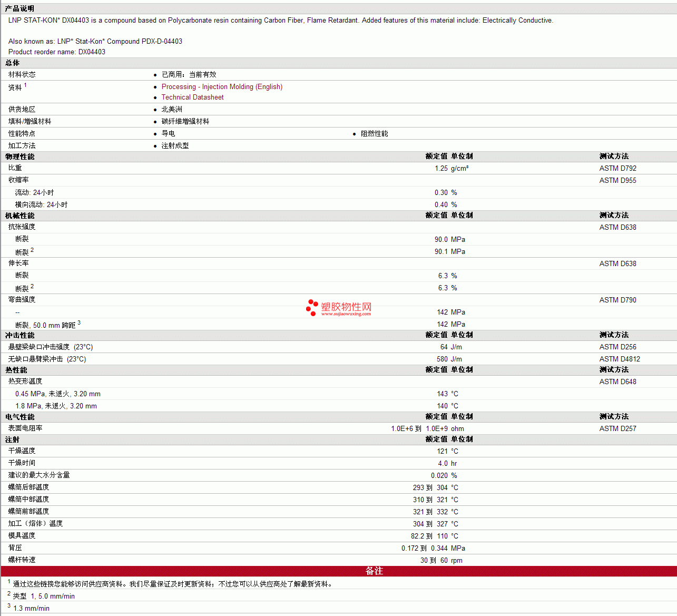Select the 注射成型 processing method entry
This screenshot has height=616, width=677.
(175, 146)
